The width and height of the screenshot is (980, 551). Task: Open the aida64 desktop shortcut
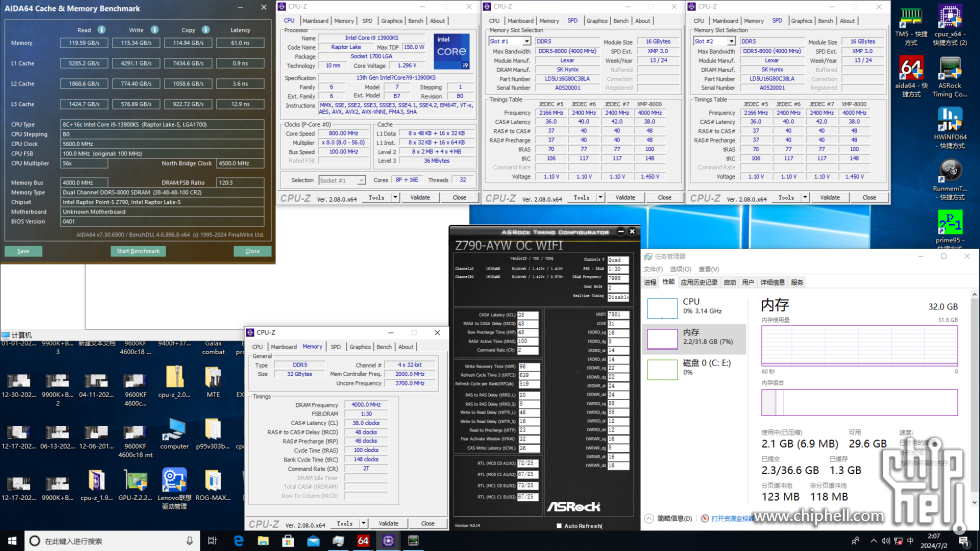tap(911, 77)
